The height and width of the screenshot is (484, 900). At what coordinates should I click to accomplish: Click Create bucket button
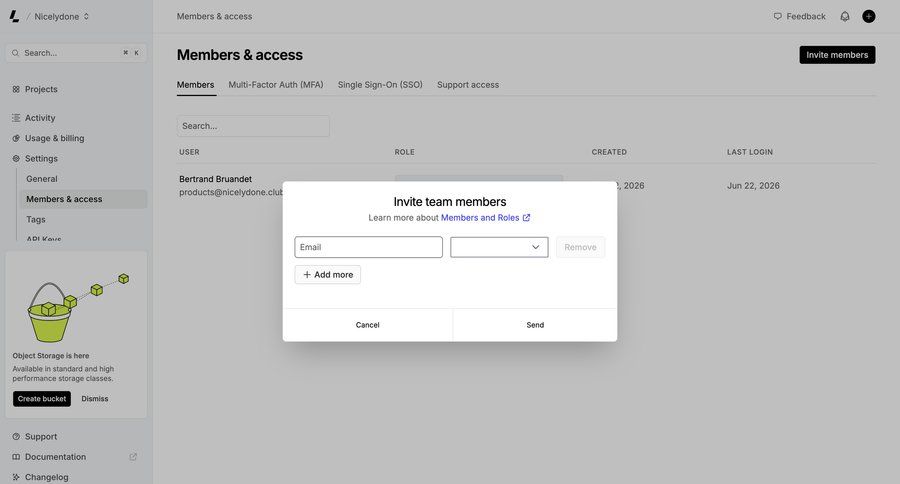coord(42,398)
